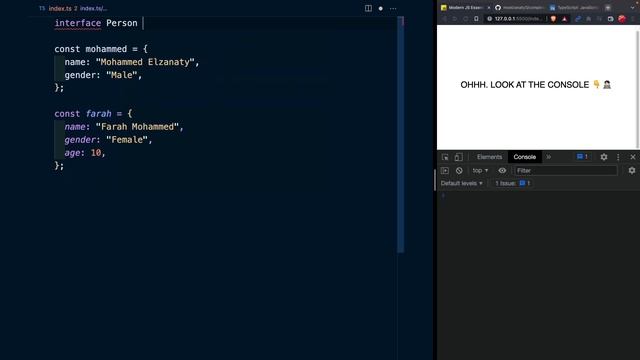Open DevTools settings gear in tab bar
The image size is (640, 360).
(604, 157)
